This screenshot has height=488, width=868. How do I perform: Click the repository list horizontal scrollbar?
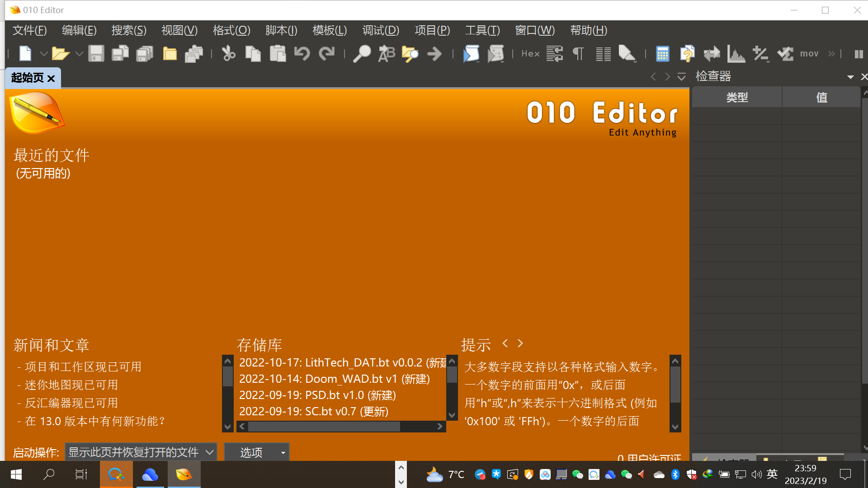[x=341, y=427]
